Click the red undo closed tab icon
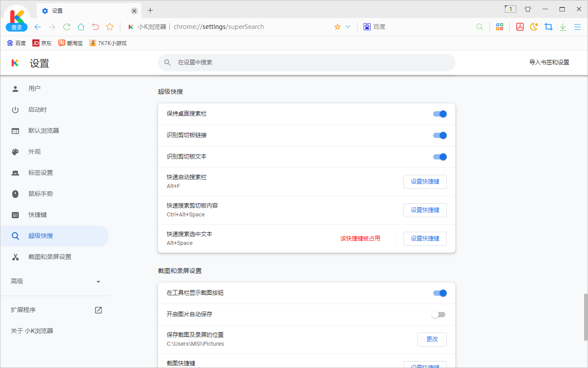 pyautogui.click(x=95, y=27)
